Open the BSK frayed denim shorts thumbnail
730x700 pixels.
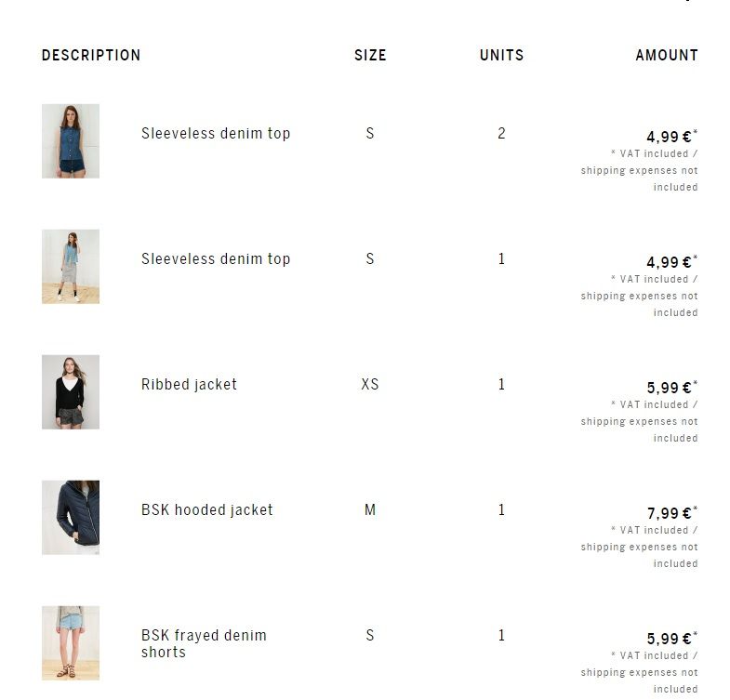[x=71, y=643]
